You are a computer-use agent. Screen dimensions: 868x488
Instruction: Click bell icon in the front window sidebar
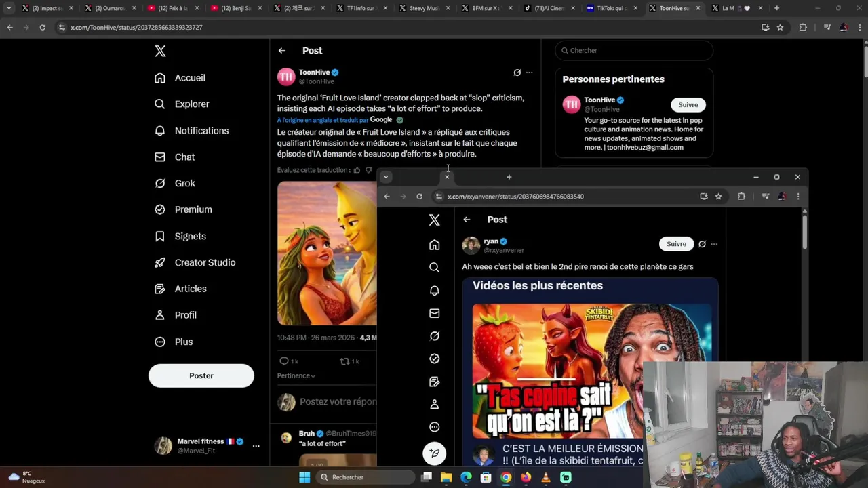tap(435, 291)
